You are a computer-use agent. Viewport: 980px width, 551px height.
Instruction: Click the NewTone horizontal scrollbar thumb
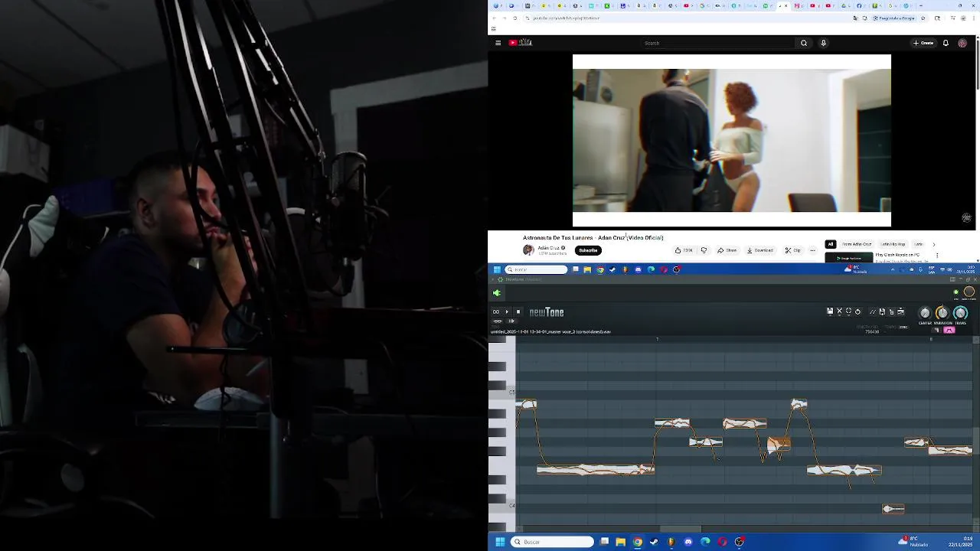coord(680,529)
